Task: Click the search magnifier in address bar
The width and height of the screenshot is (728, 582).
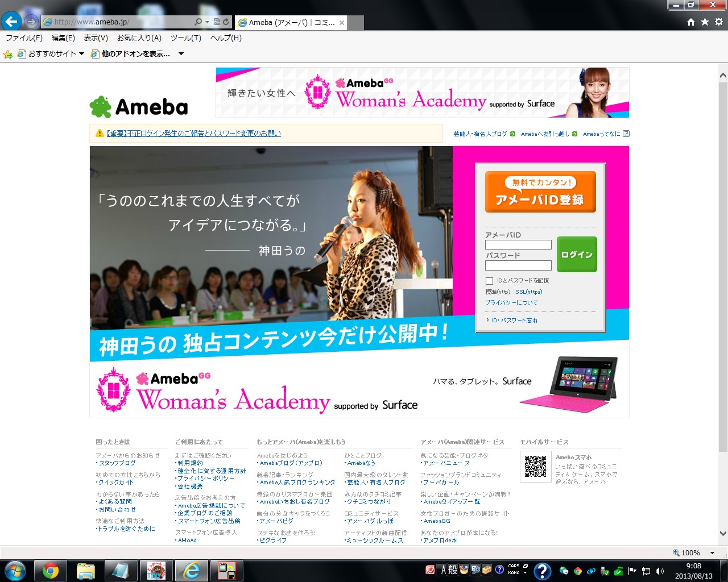Action: pyautogui.click(x=198, y=22)
